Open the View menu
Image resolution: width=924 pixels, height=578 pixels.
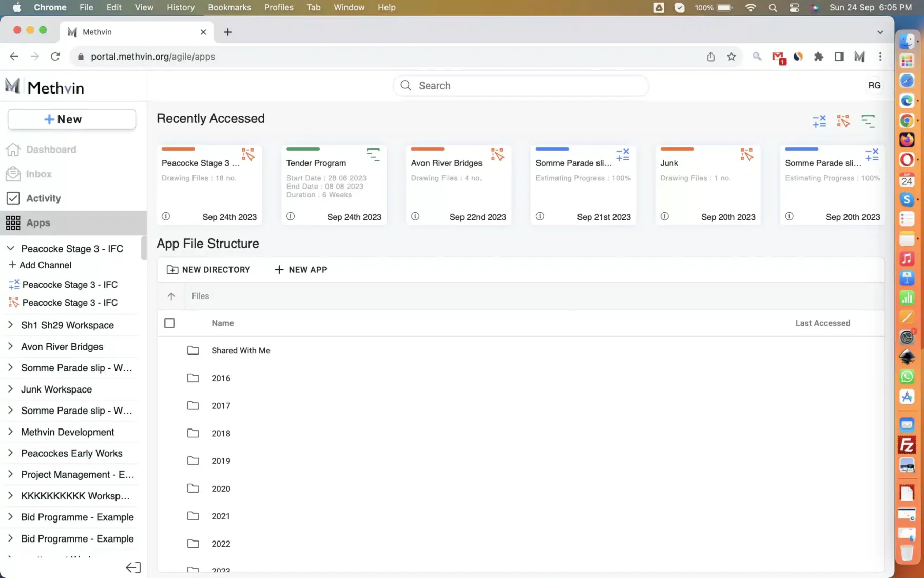pos(144,7)
